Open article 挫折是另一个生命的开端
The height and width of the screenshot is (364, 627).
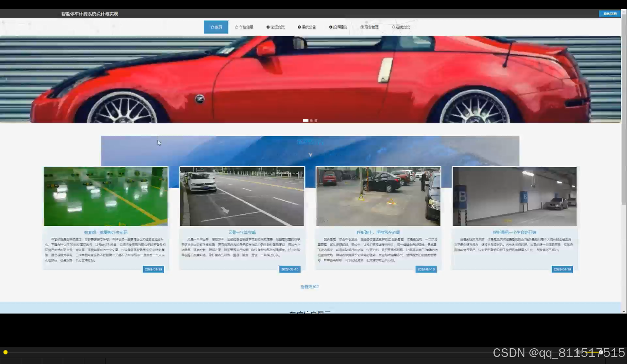click(x=515, y=232)
